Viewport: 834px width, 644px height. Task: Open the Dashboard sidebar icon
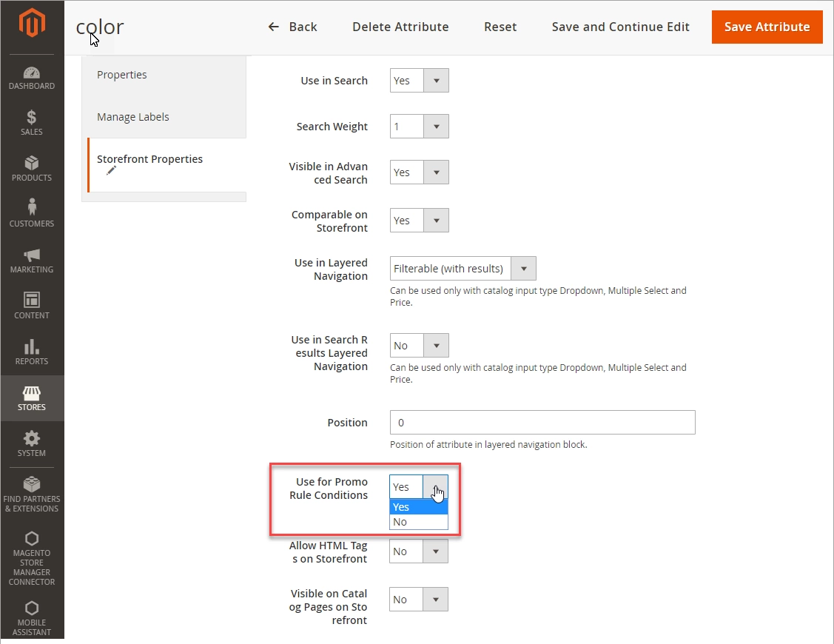click(x=31, y=73)
